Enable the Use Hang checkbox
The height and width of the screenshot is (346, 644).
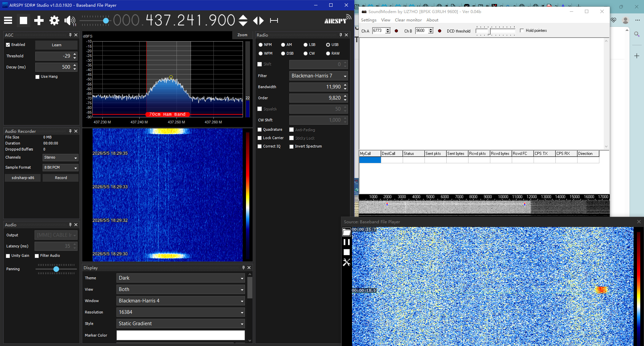38,77
